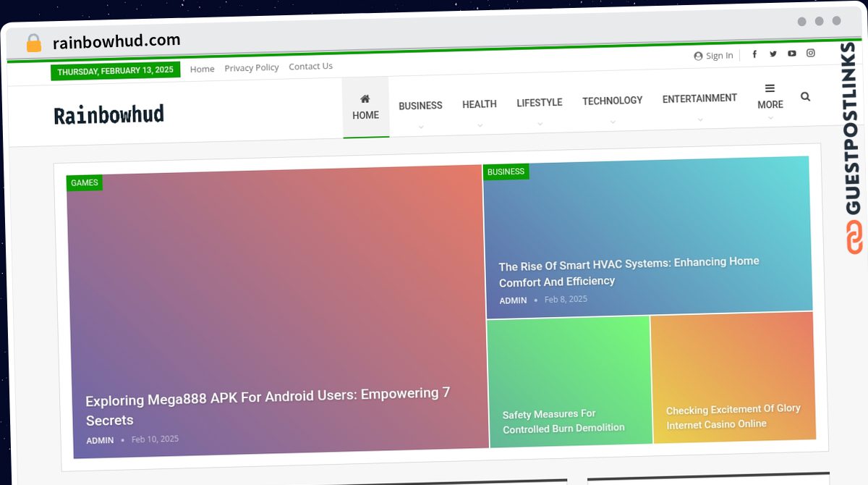The image size is (868, 485).
Task: Expand the More dropdown chevron
Action: pos(770,118)
